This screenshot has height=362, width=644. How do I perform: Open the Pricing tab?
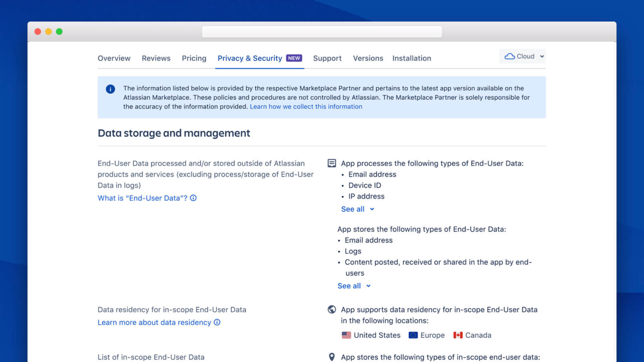click(x=194, y=58)
